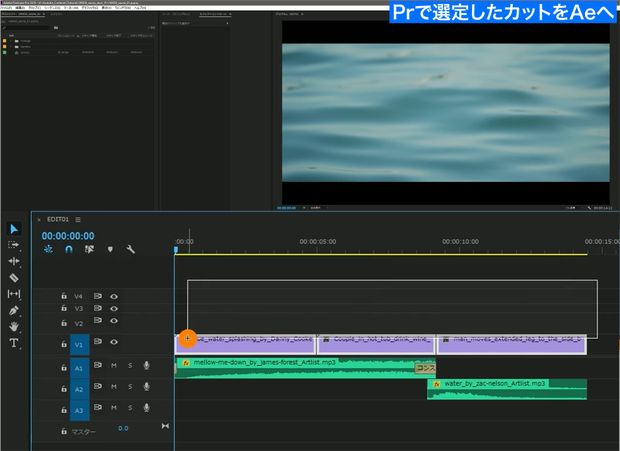Solo audio track A1
Image resolution: width=620 pixels, height=451 pixels.
pos(130,366)
